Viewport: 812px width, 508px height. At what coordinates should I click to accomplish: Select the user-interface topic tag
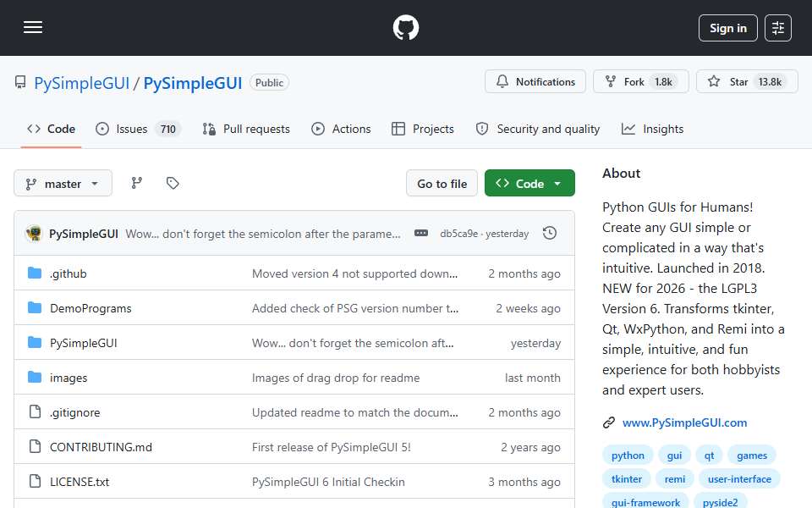739,479
